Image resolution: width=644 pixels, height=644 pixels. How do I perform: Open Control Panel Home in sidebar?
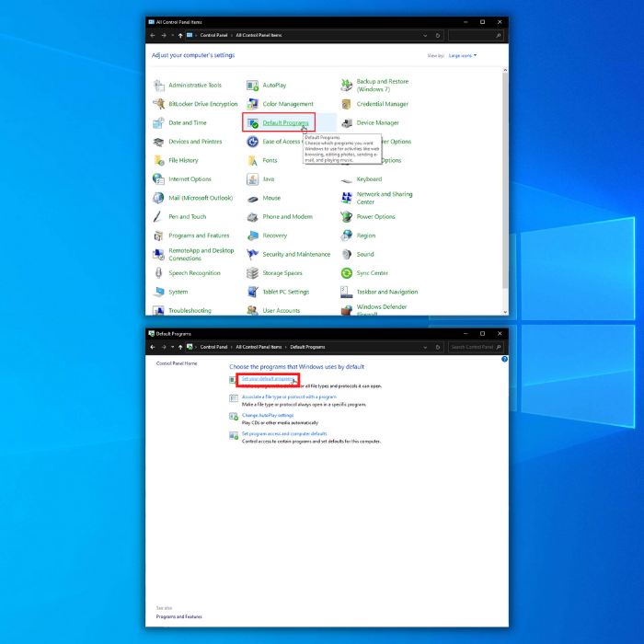(x=177, y=364)
